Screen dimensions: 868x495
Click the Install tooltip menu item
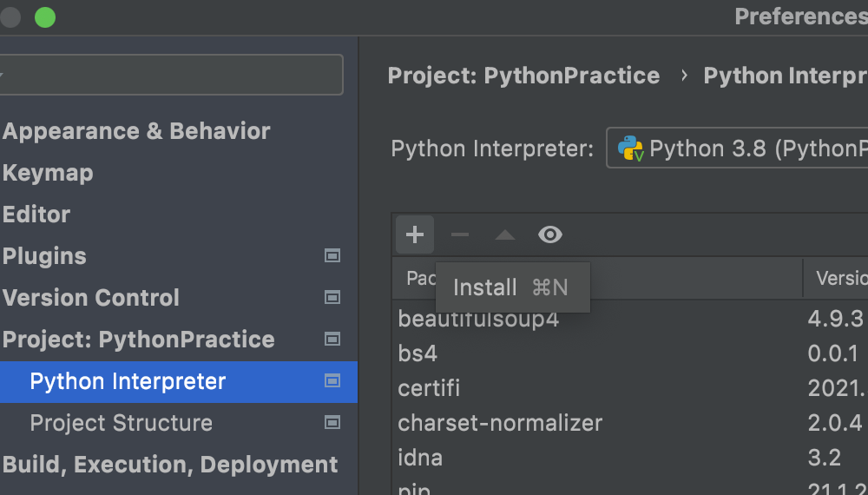point(511,287)
